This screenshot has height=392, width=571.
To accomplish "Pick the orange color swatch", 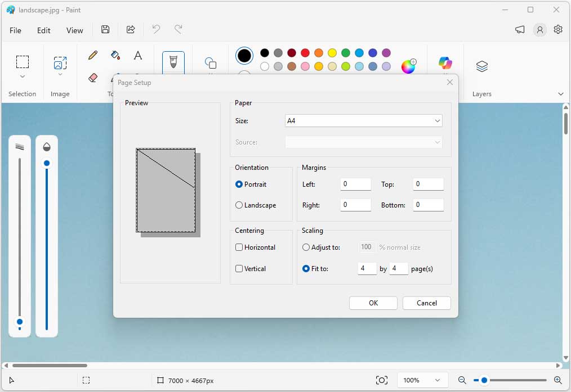I will tap(319, 53).
